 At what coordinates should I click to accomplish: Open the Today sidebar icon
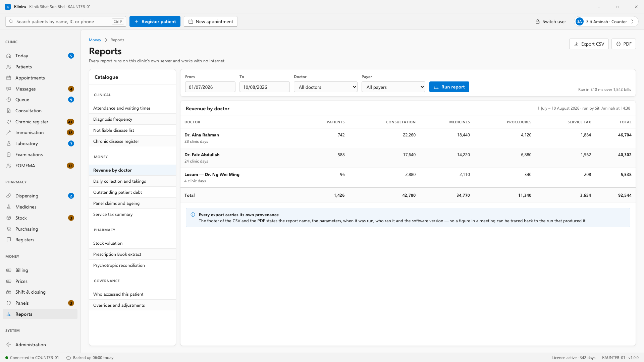9,56
